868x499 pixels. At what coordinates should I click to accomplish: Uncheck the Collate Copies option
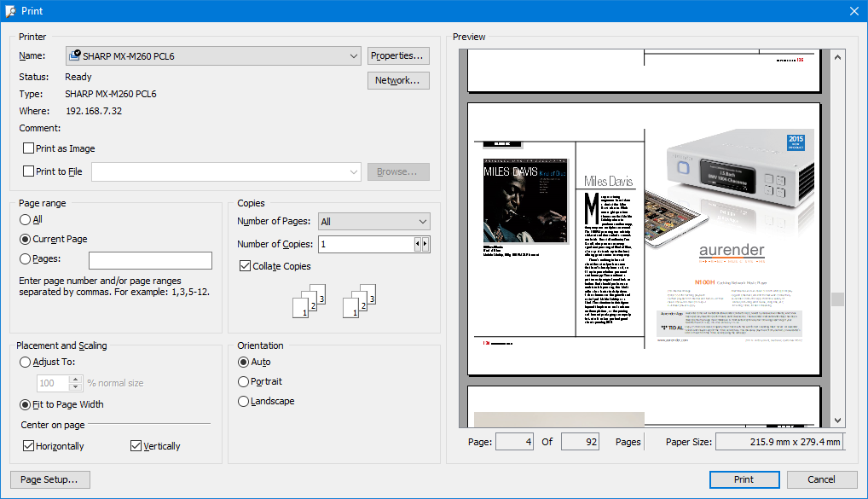tap(246, 266)
